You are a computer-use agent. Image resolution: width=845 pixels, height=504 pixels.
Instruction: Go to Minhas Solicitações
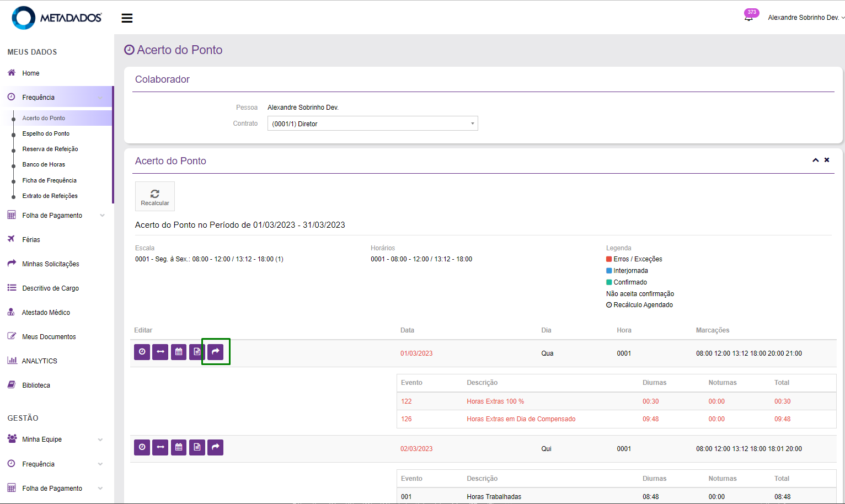50,264
